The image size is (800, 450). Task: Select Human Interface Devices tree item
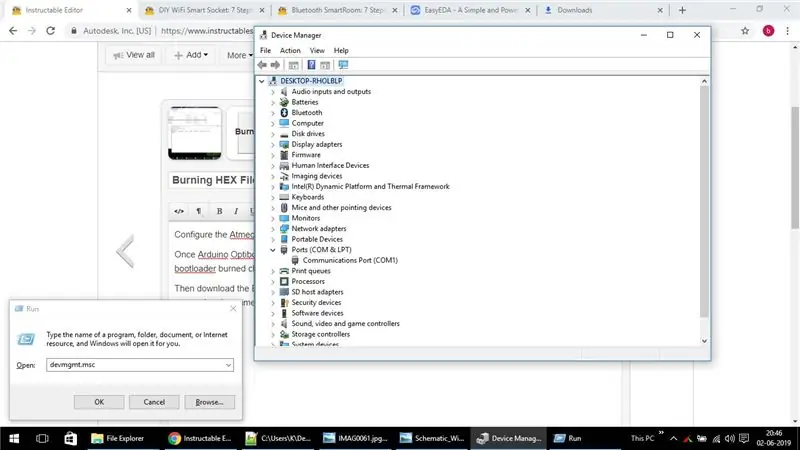click(x=330, y=165)
